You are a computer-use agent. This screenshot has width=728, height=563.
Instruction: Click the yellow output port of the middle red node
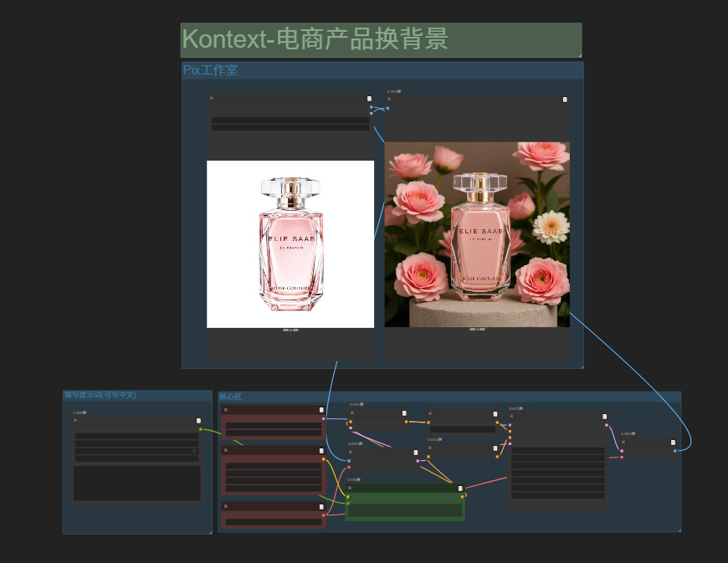324,459
